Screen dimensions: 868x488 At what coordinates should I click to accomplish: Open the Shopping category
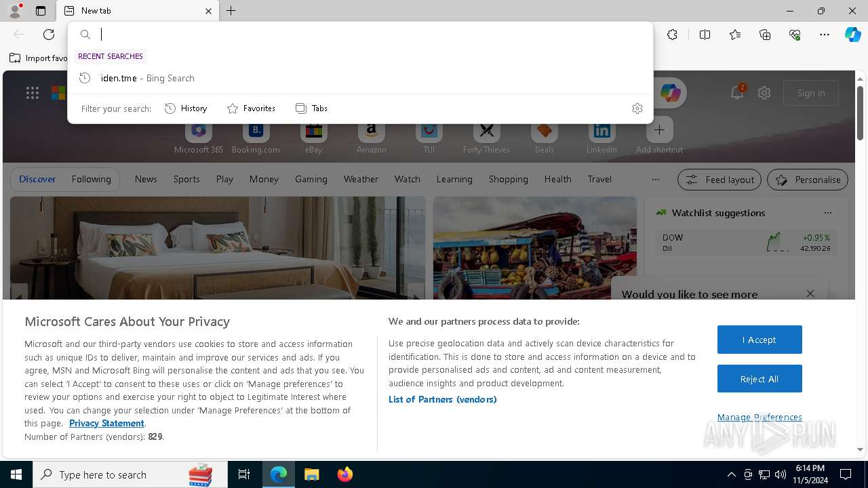tap(509, 179)
